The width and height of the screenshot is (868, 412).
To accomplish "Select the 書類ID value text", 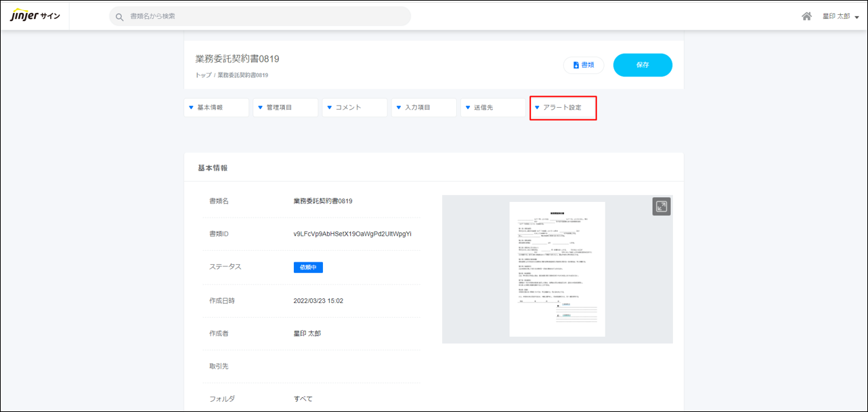I will [x=352, y=234].
